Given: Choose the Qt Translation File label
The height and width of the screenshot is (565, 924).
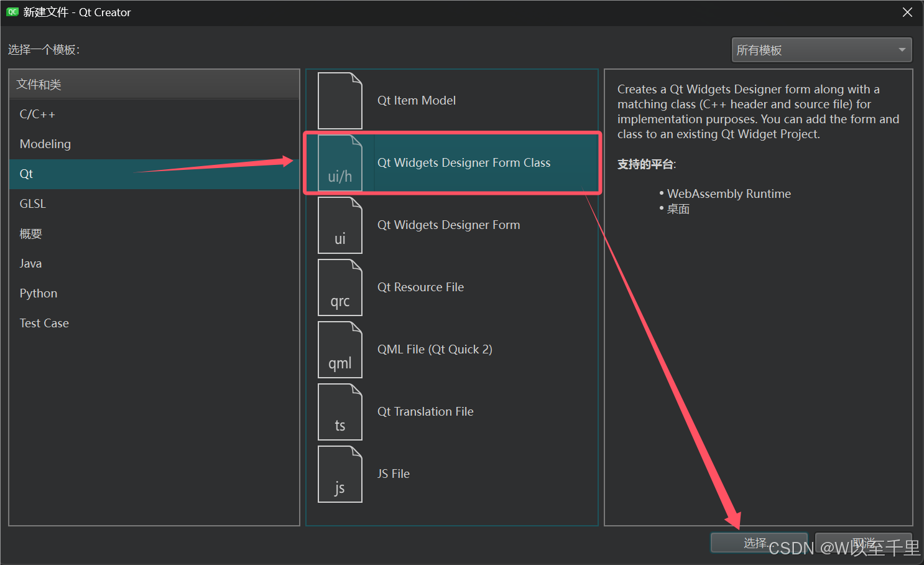Looking at the screenshot, I should (x=425, y=412).
